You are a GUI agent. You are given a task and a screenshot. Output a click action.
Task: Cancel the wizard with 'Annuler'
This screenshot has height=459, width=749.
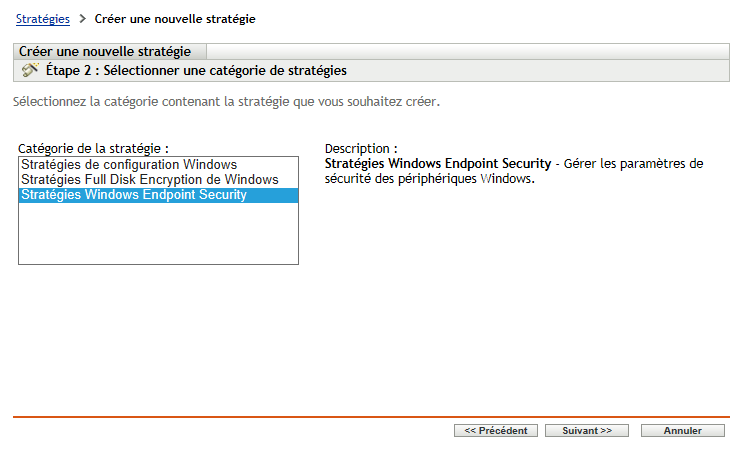(683, 431)
